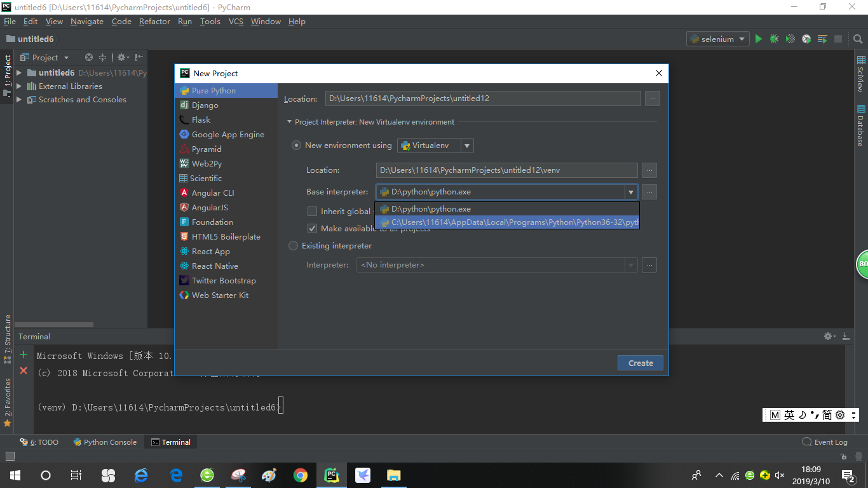Screen dimensions: 868x488
Task: Open the SciView side panel
Action: point(861,74)
